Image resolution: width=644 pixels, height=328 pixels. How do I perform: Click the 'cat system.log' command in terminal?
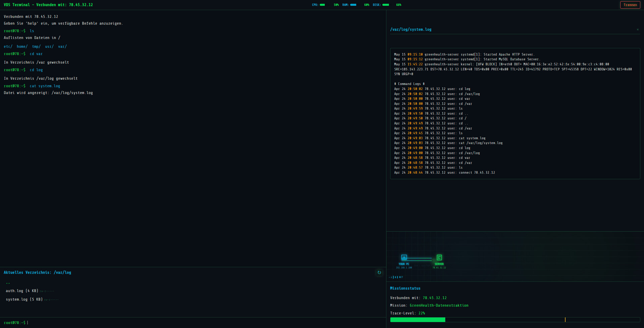(x=45, y=86)
